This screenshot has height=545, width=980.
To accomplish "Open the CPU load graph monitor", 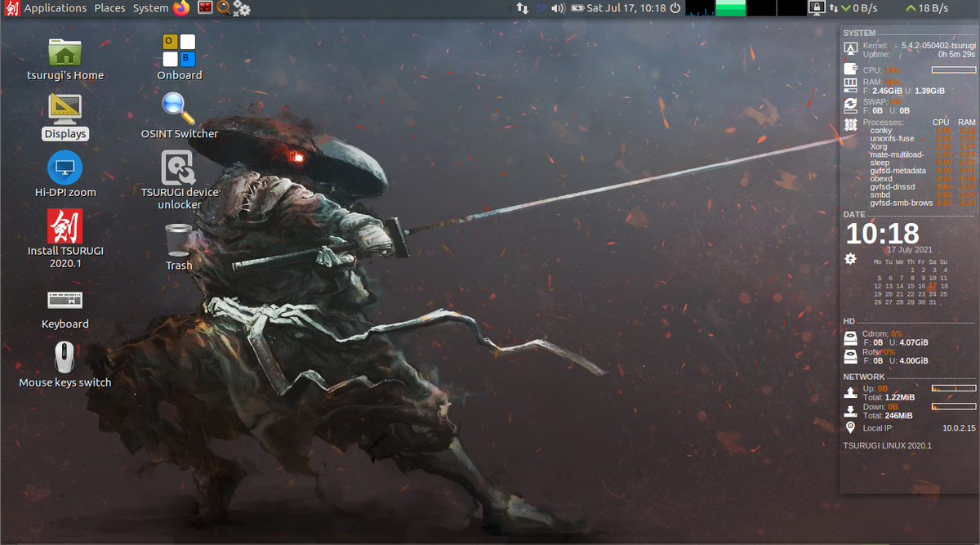I will click(x=700, y=8).
